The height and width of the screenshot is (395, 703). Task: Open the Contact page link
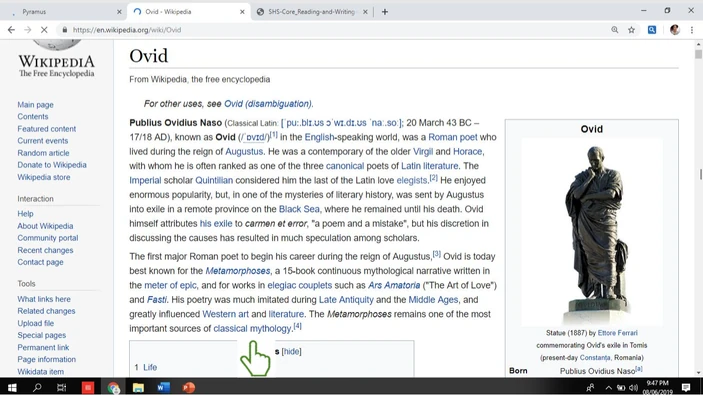point(40,262)
